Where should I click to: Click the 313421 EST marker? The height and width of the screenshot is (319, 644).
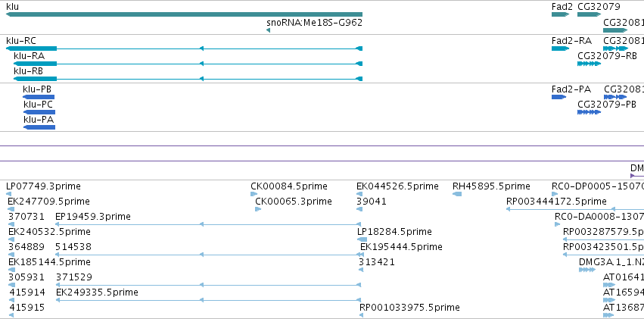(361, 270)
